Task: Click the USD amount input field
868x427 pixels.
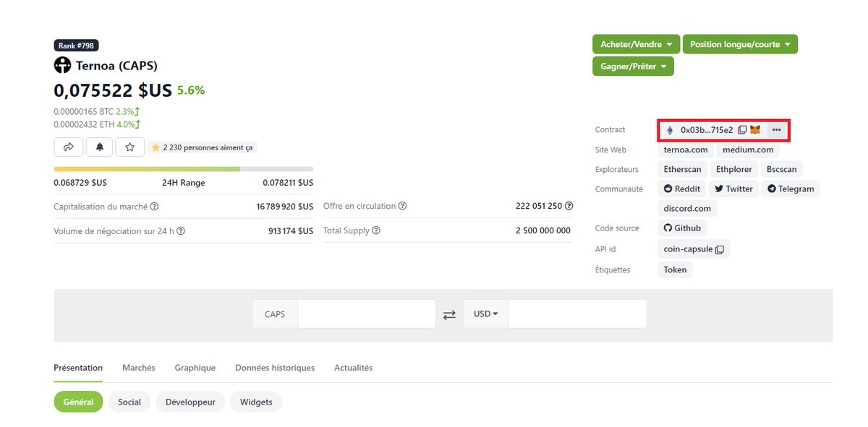Action: tap(577, 314)
